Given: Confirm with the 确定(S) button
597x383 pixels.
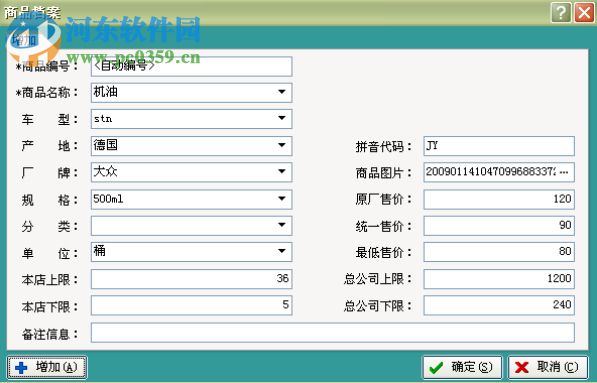Looking at the screenshot, I should point(462,368).
